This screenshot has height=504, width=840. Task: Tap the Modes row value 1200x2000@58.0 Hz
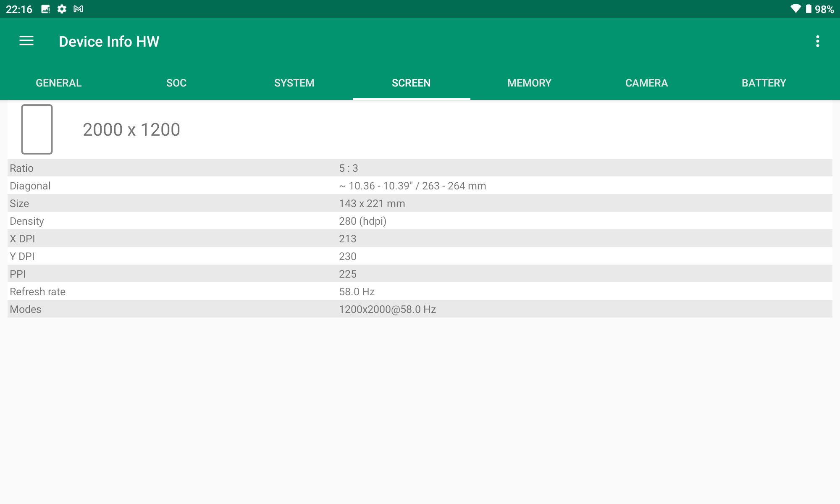(x=387, y=309)
